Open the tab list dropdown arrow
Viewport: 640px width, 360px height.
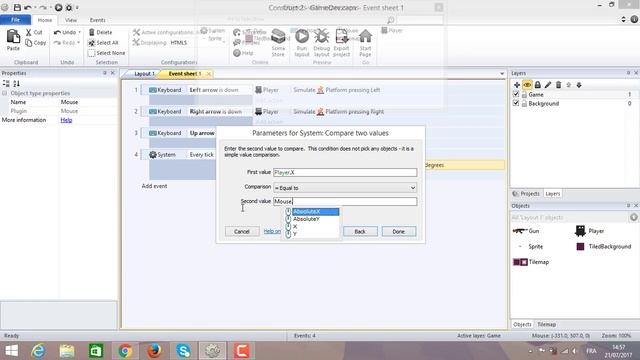click(502, 74)
